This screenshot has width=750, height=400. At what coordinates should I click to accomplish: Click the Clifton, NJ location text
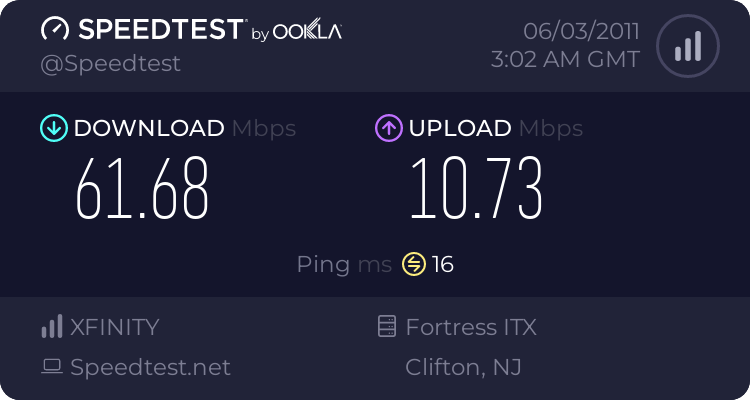[463, 367]
